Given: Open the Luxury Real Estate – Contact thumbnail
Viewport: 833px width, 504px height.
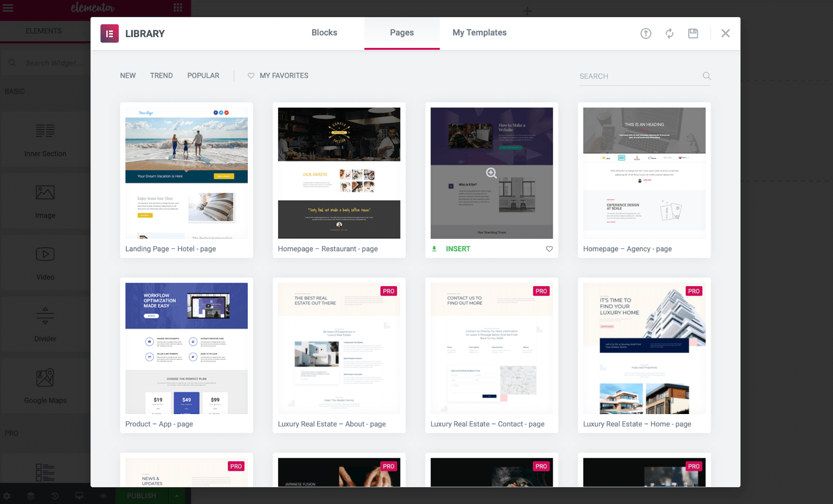Looking at the screenshot, I should pyautogui.click(x=491, y=348).
